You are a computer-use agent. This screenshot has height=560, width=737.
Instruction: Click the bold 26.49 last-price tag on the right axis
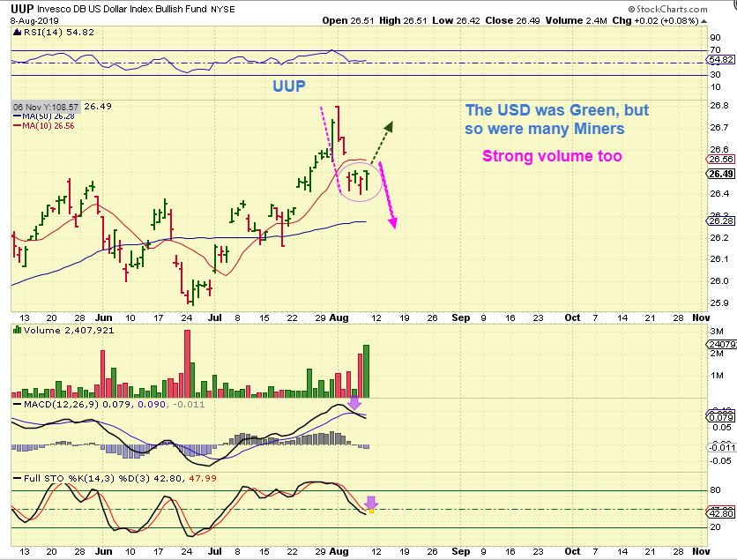[721, 174]
